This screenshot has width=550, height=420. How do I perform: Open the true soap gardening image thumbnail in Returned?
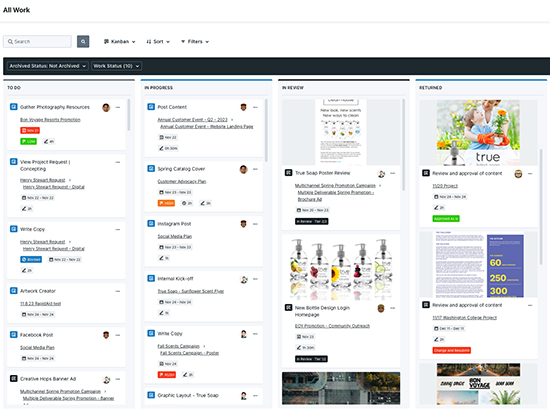(x=478, y=133)
